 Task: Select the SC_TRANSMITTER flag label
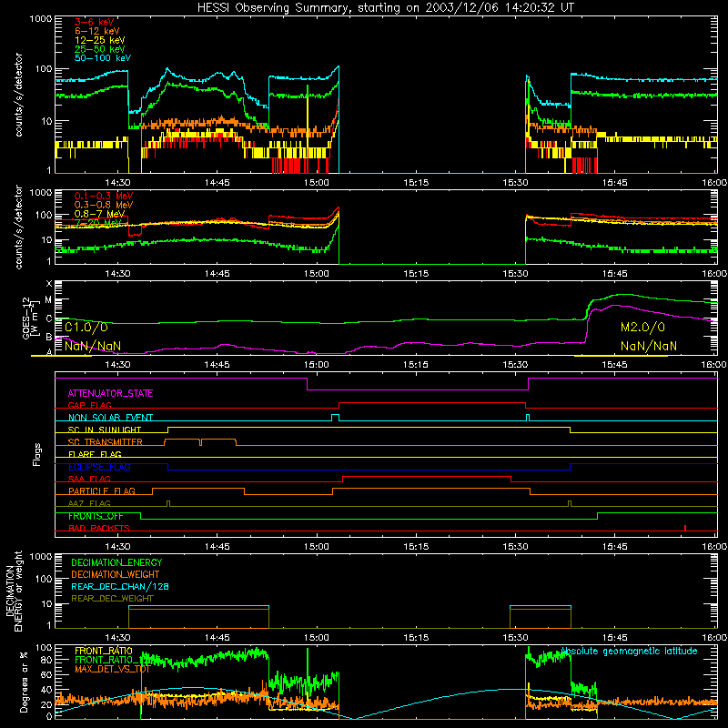coord(105,442)
